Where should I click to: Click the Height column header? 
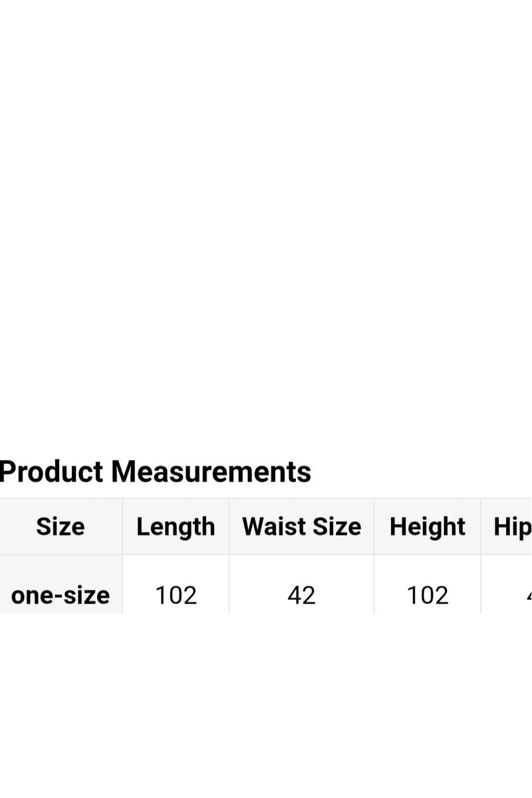tap(427, 527)
